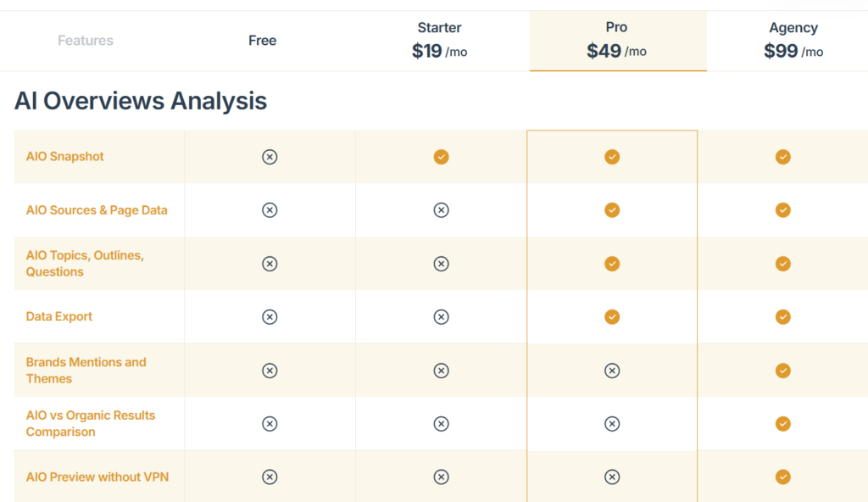Click Agency checkmark for Data Export
Screen dimensions: 868x502
pyautogui.click(x=783, y=317)
